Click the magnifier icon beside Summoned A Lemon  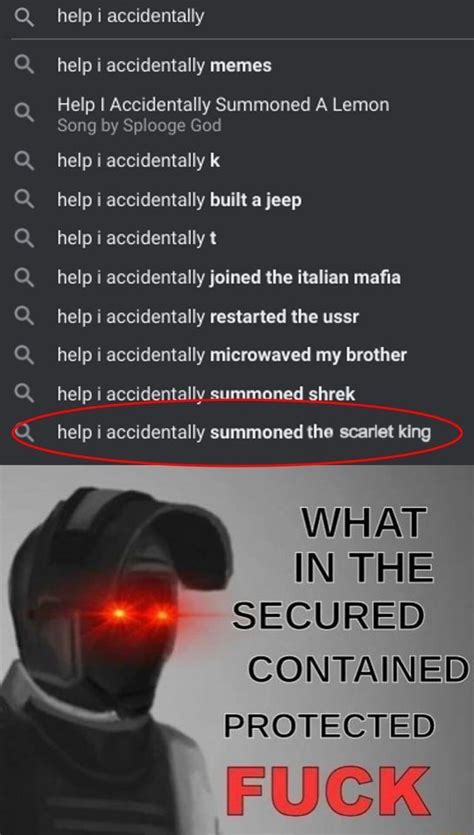24,114
